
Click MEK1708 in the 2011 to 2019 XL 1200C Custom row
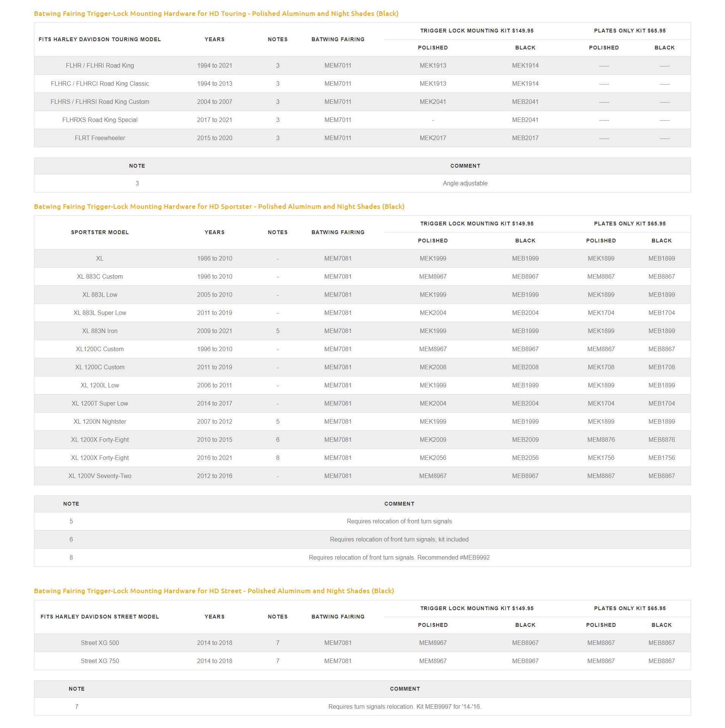(601, 367)
